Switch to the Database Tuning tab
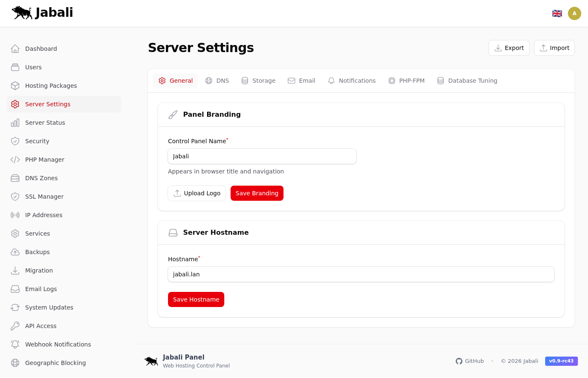The height and width of the screenshot is (378, 588). click(467, 81)
